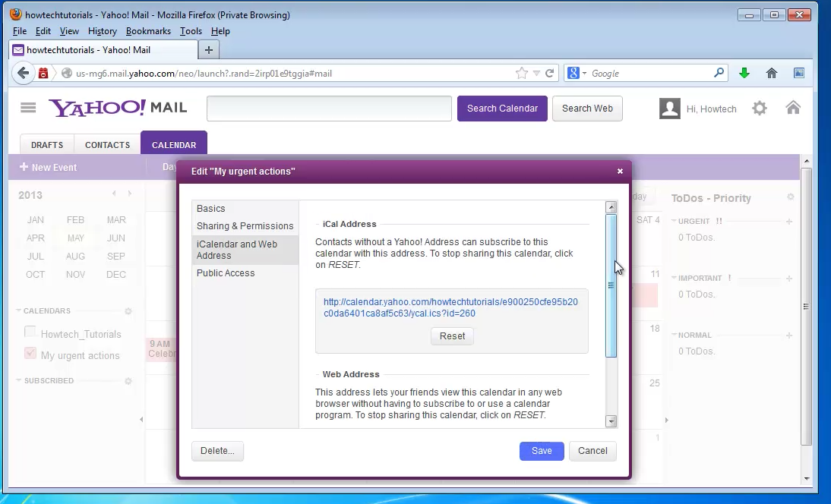Open Subscribed section gear options
Viewport: 831px width, 504px height.
(128, 381)
